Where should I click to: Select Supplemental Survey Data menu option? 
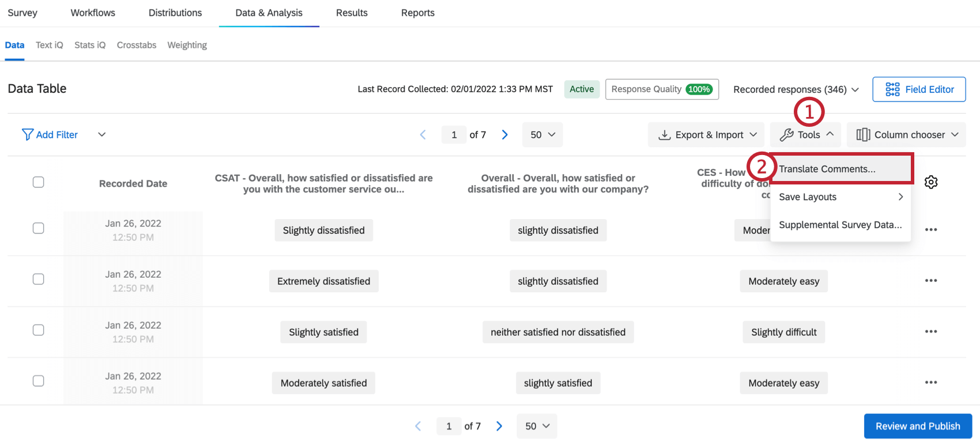point(840,225)
